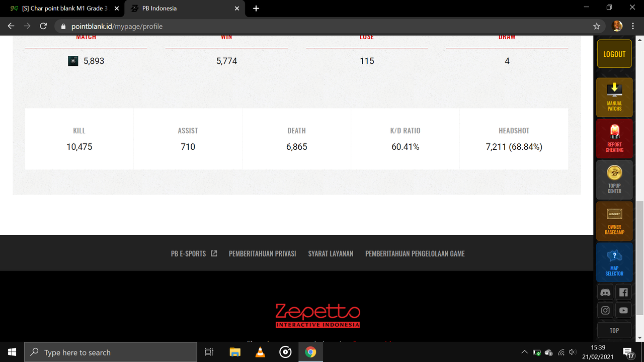The width and height of the screenshot is (644, 362).
Task: Click the HEADSHOT stat label
Action: (x=514, y=131)
